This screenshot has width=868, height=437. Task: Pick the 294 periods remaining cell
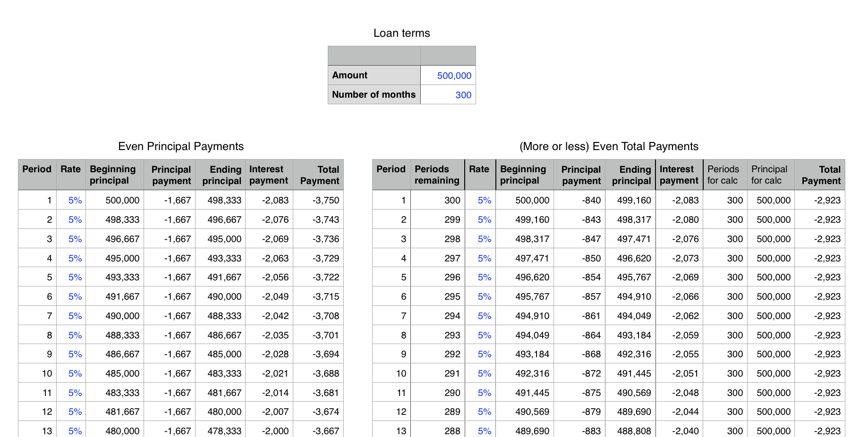[437, 316]
